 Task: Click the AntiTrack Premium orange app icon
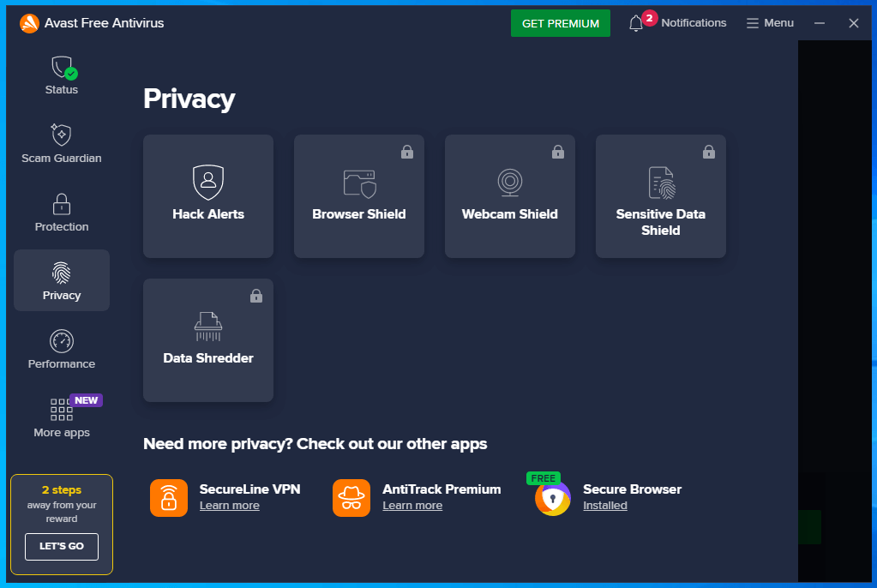[351, 497]
